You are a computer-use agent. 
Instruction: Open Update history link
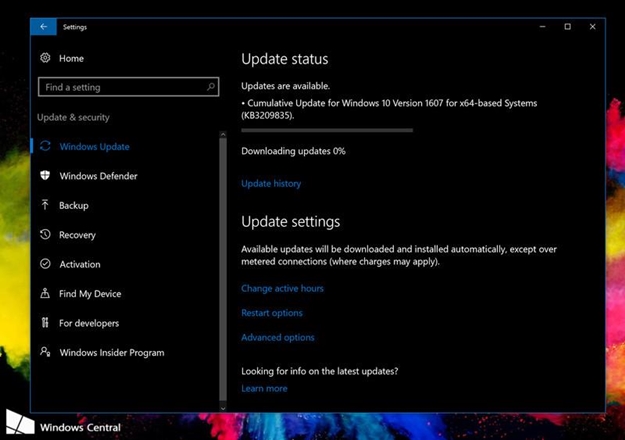[271, 184]
